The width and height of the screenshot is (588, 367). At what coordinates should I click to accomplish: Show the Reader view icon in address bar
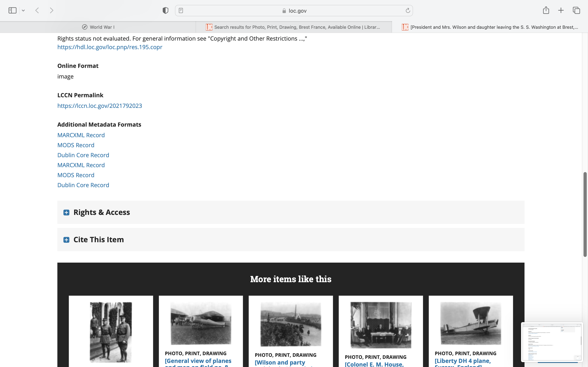(x=181, y=10)
